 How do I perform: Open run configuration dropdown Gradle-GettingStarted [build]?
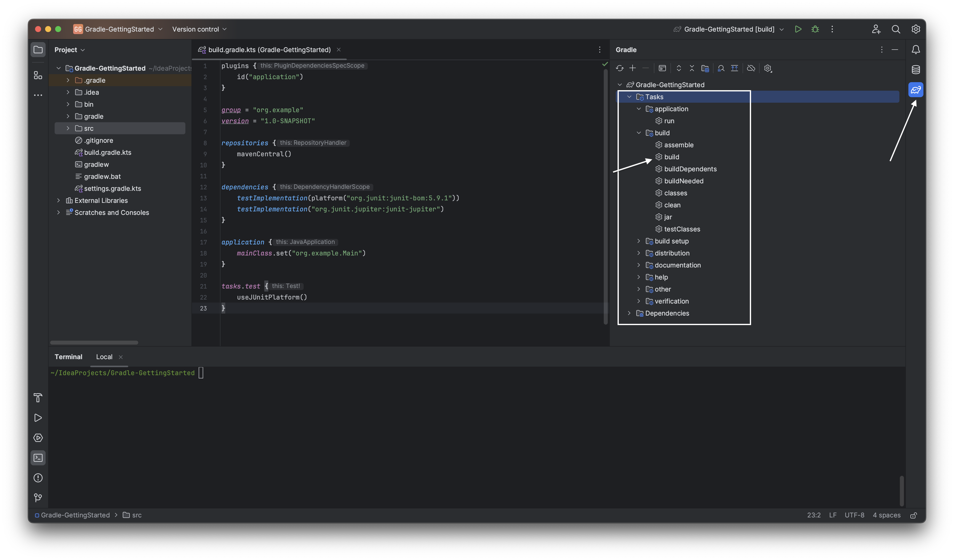729,29
